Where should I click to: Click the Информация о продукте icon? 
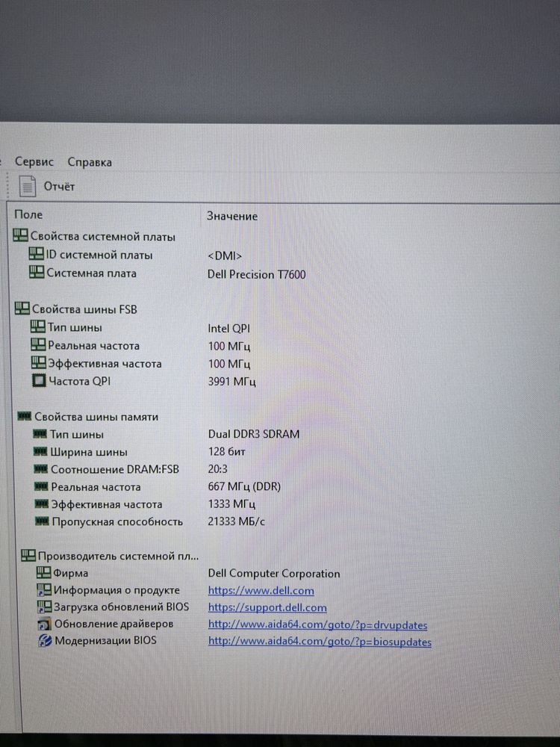[44, 590]
